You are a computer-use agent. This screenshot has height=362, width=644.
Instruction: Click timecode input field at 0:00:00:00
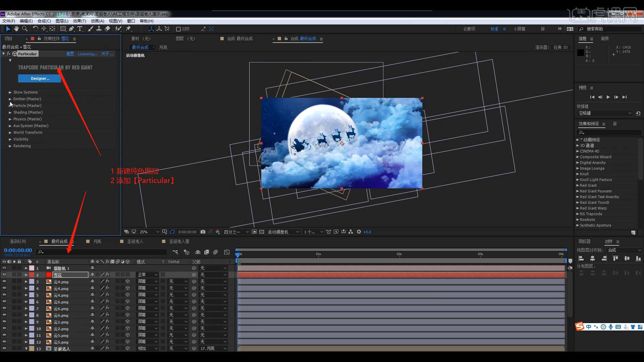tap(18, 251)
